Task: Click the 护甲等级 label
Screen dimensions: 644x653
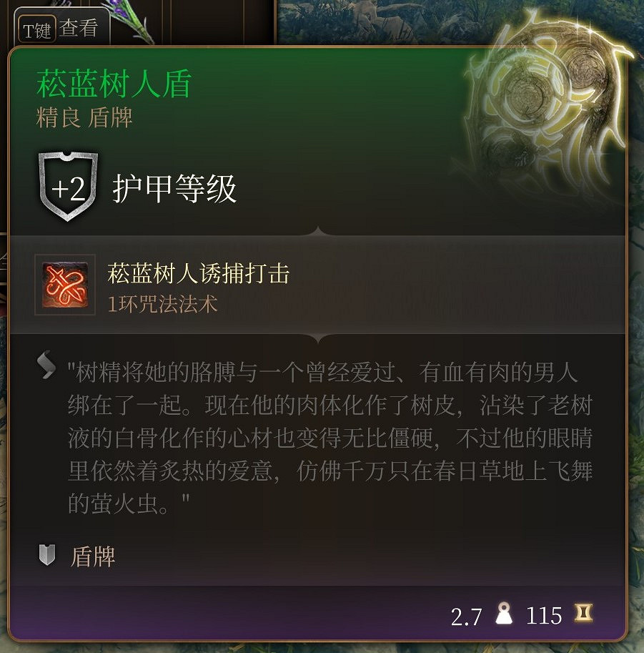Action: pos(174,189)
